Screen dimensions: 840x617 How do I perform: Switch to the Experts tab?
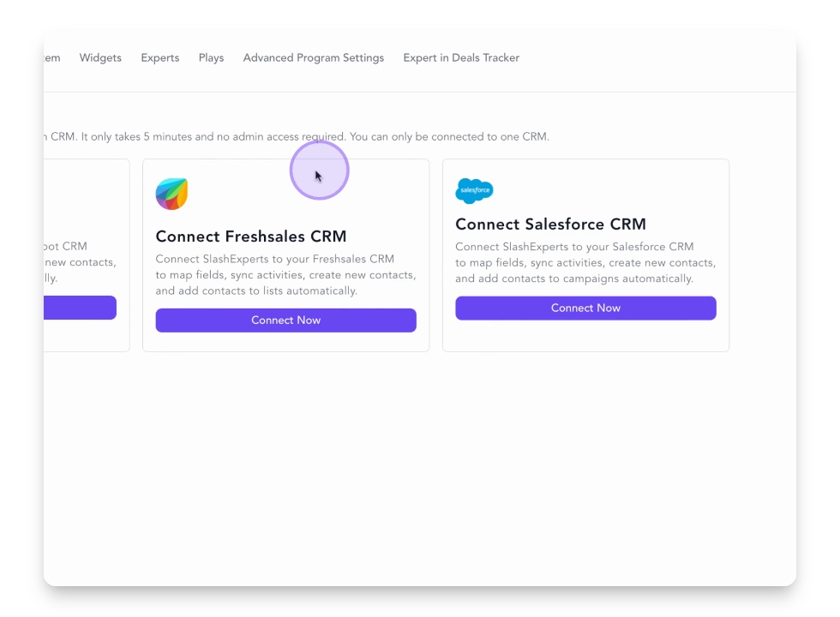pyautogui.click(x=160, y=58)
